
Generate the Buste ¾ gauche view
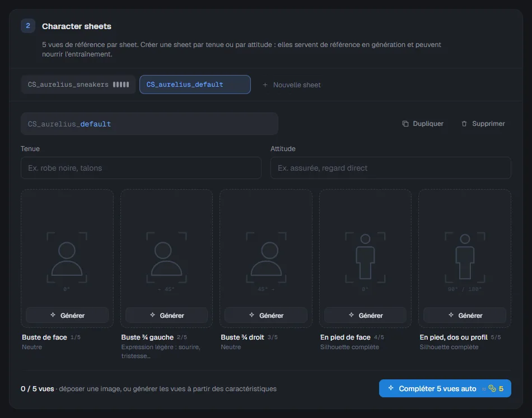[166, 315]
